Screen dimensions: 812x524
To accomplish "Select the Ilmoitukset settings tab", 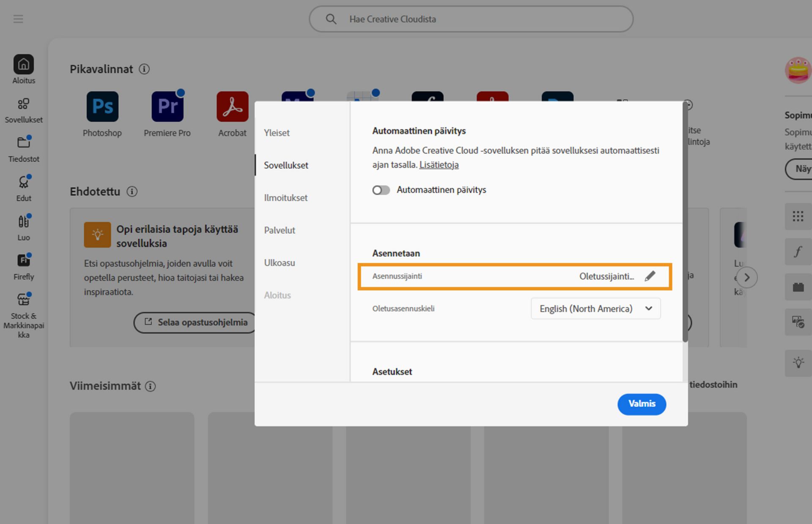I will [286, 198].
